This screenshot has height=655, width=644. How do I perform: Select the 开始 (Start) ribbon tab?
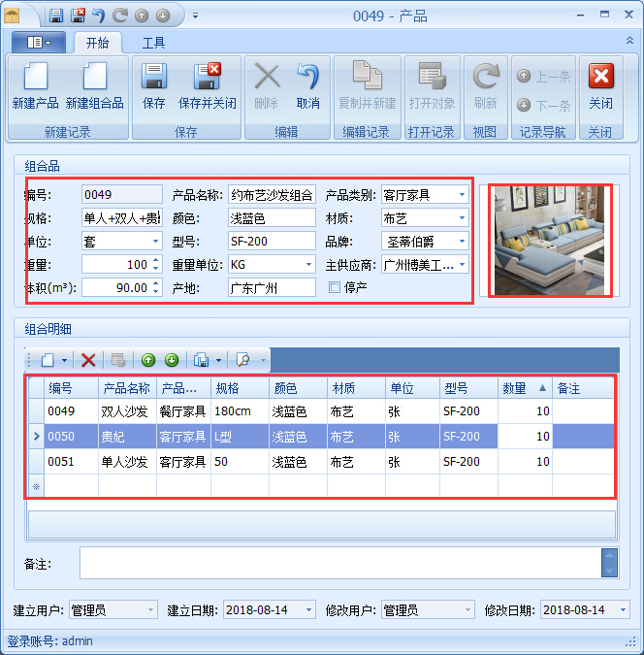point(97,43)
